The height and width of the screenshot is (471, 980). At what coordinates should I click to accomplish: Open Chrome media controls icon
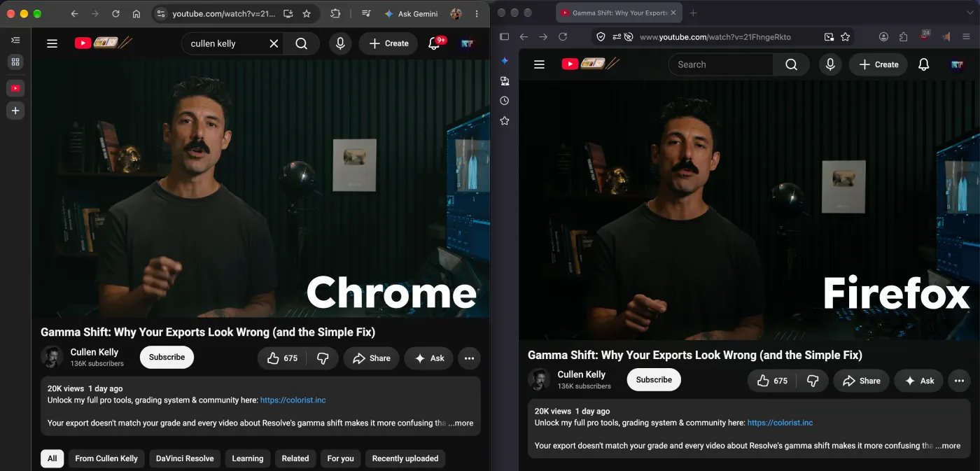[x=366, y=13]
